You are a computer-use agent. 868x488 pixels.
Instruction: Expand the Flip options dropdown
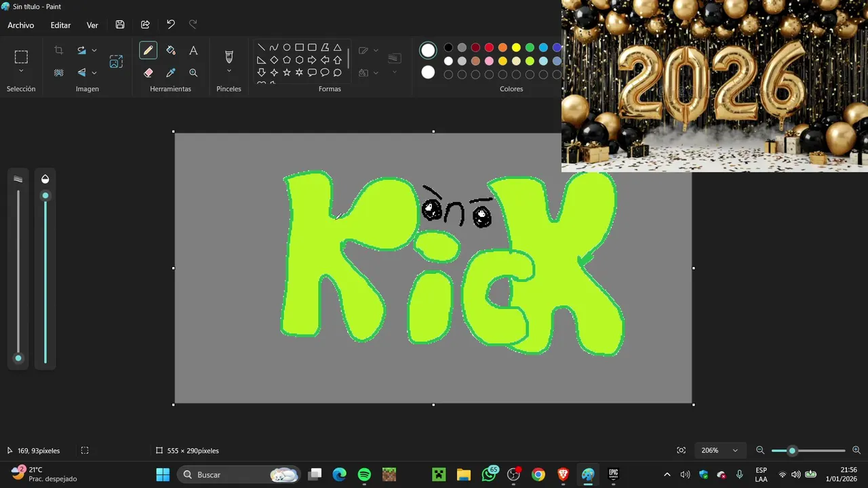(94, 73)
